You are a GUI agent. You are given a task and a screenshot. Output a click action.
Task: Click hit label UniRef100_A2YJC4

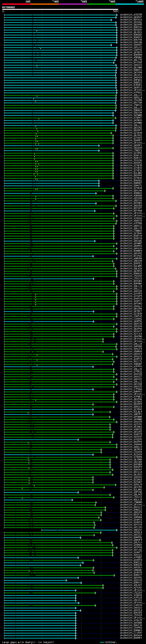coord(131,334)
